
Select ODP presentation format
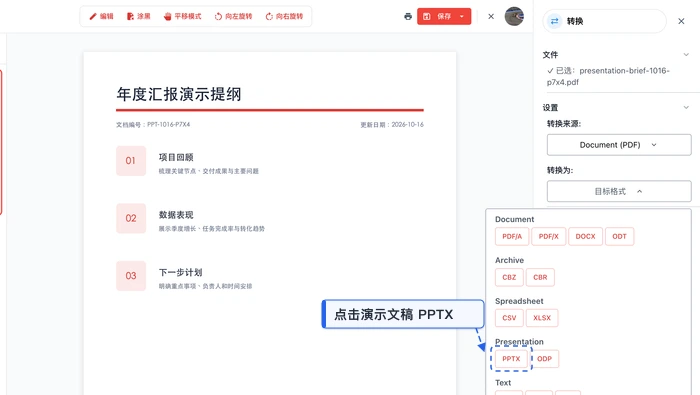coord(544,359)
